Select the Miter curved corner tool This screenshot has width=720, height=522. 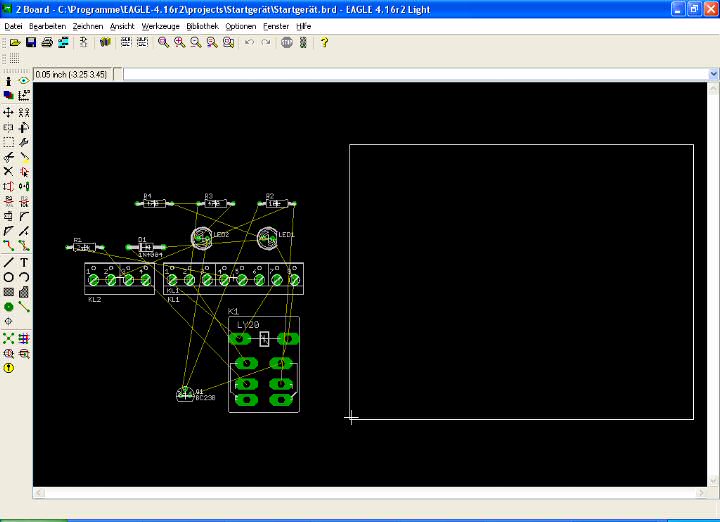coord(24,216)
